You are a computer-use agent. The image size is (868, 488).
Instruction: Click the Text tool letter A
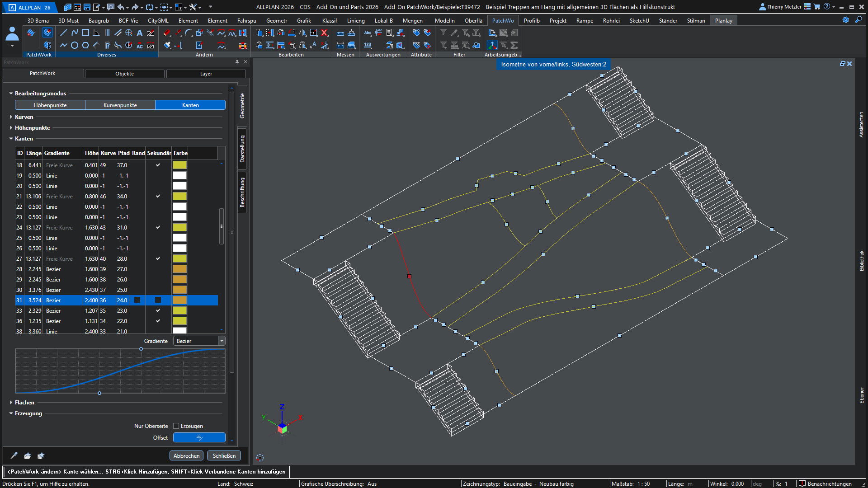click(140, 33)
